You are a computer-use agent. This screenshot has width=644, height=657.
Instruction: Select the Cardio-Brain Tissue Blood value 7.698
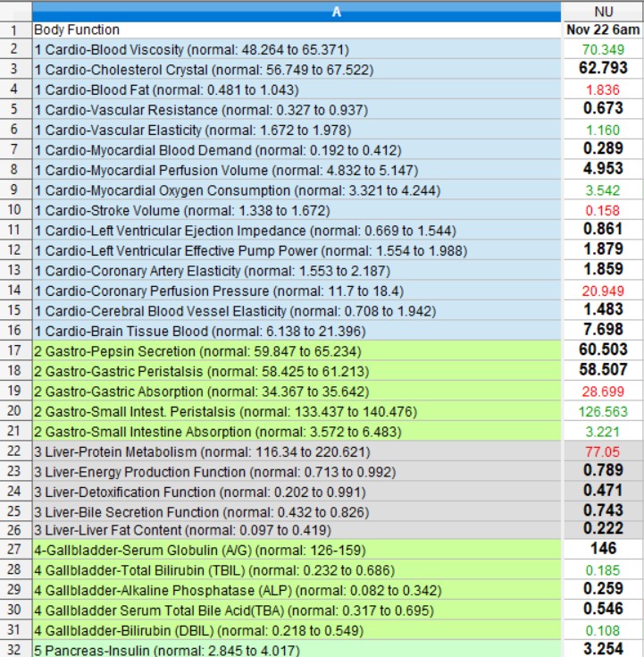[602, 331]
